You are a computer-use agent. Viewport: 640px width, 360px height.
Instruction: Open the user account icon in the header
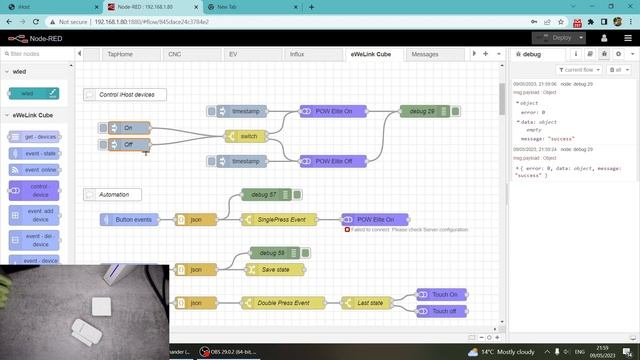[x=604, y=38]
